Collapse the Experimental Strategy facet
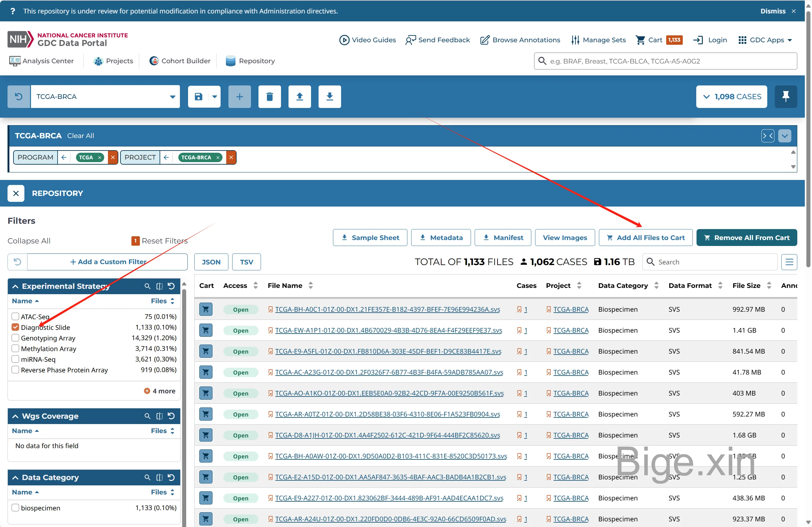812x527 pixels. [x=15, y=286]
